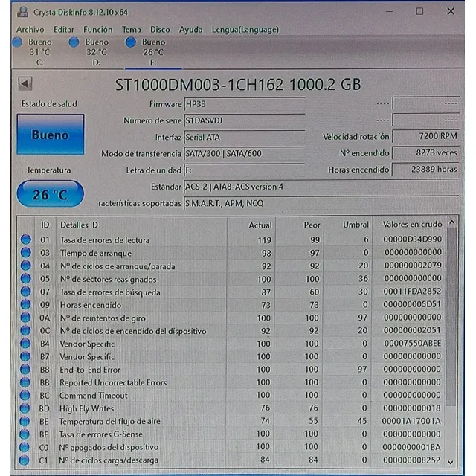Image resolution: width=476 pixels, height=476 pixels.
Task: Click status dot for Nº de reintentos de giro
Action: coord(25,318)
